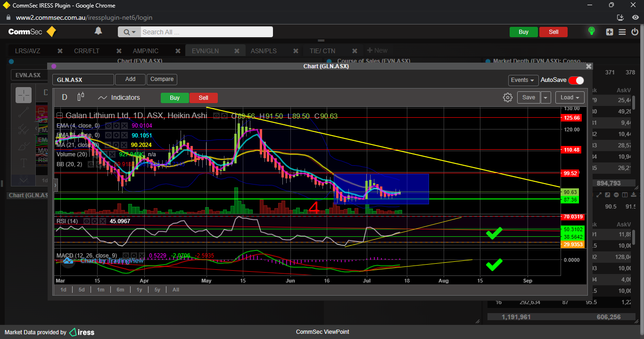Open chart settings gear icon
The width and height of the screenshot is (644, 339).
507,97
